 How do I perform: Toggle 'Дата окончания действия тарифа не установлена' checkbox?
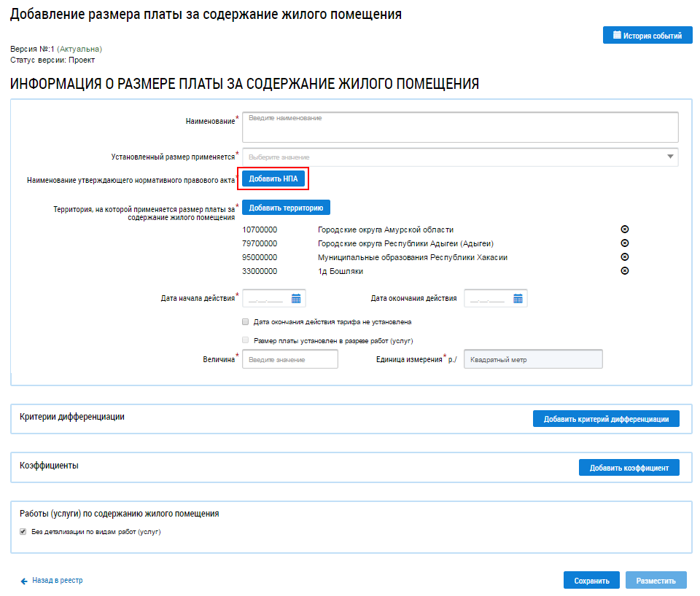pos(246,321)
